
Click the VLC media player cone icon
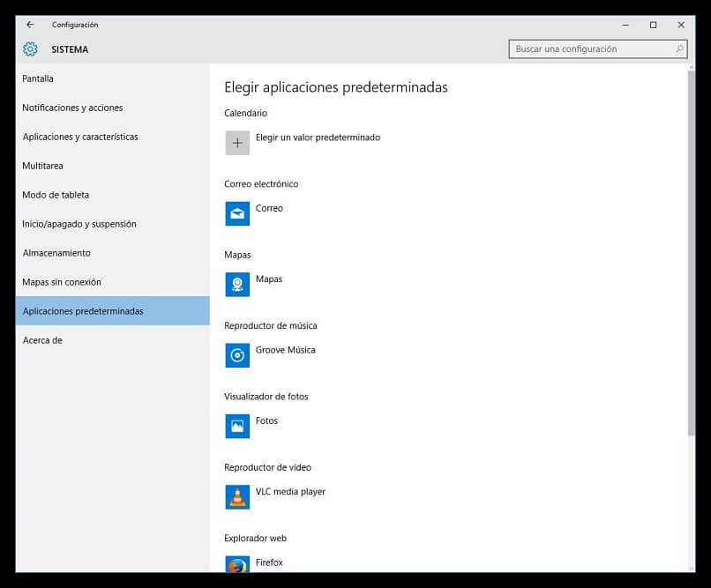[237, 497]
